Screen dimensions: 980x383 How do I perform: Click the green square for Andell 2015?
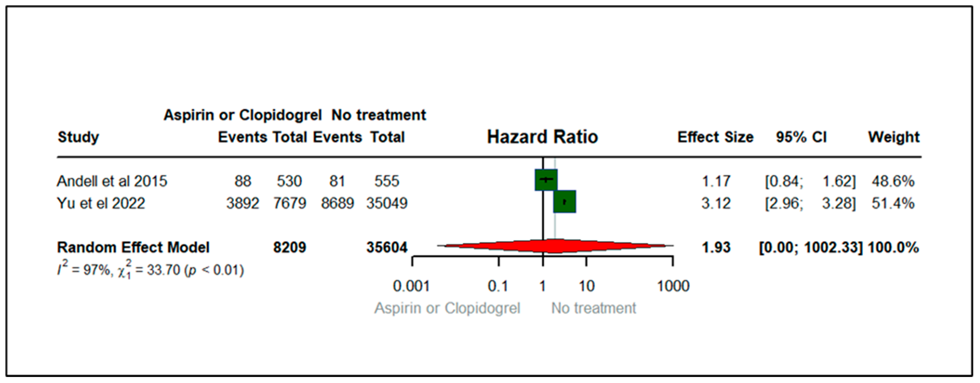[546, 180]
